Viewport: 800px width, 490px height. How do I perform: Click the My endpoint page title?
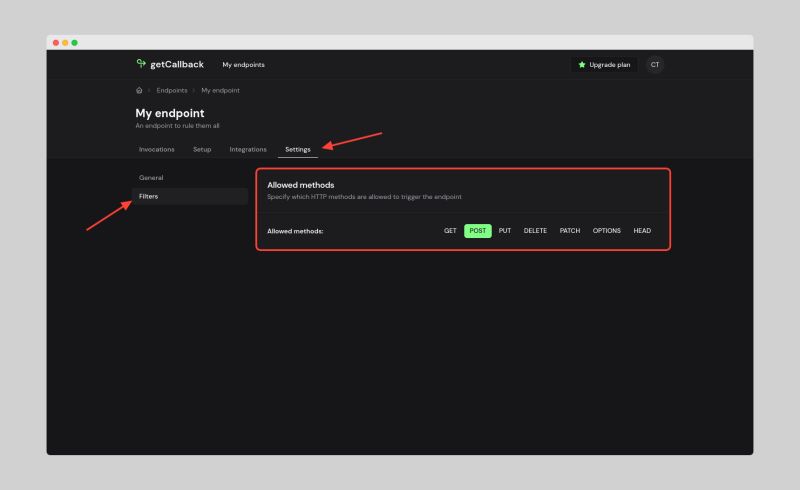coord(170,113)
